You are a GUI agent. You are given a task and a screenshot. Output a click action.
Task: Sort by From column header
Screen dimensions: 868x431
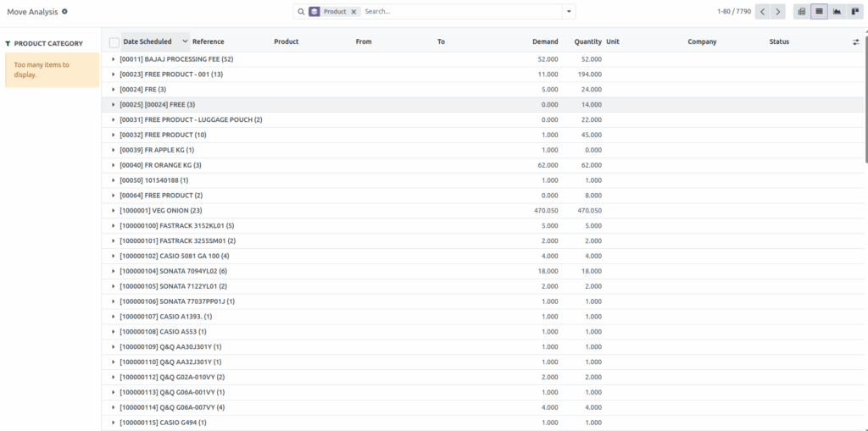(x=364, y=41)
